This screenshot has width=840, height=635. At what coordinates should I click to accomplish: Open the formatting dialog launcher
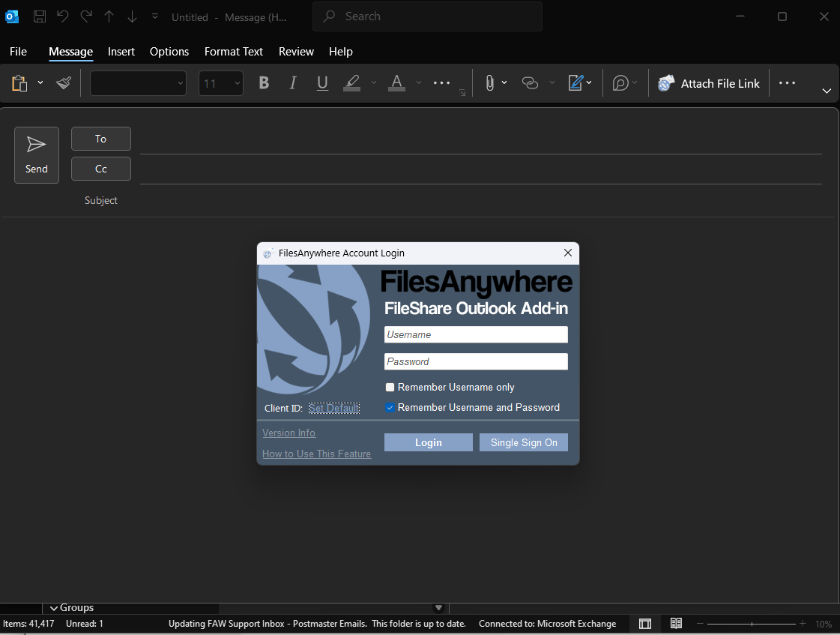click(462, 93)
